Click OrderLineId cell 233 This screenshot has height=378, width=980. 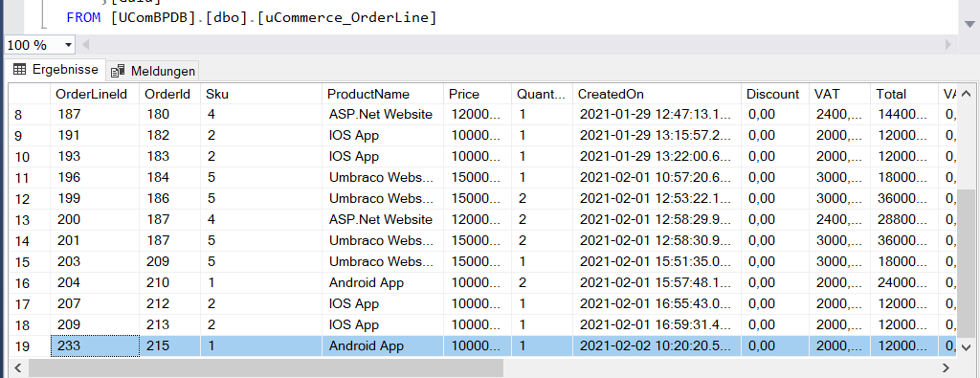coord(95,346)
